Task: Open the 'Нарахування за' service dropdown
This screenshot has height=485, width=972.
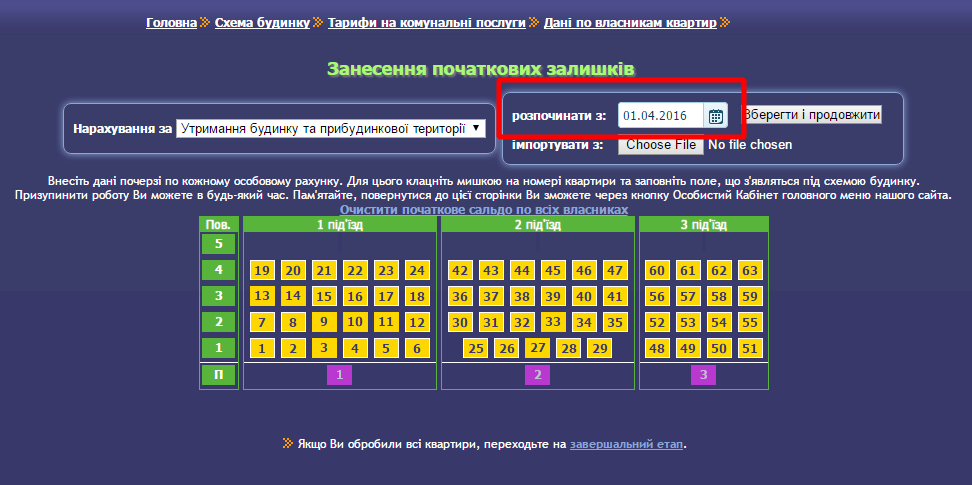Action: coord(330,129)
